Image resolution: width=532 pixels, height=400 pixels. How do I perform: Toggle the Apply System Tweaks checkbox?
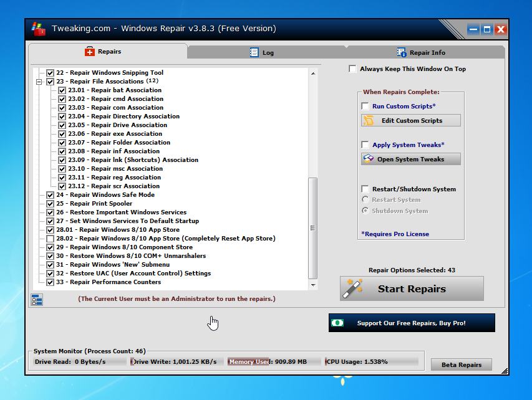[365, 145]
